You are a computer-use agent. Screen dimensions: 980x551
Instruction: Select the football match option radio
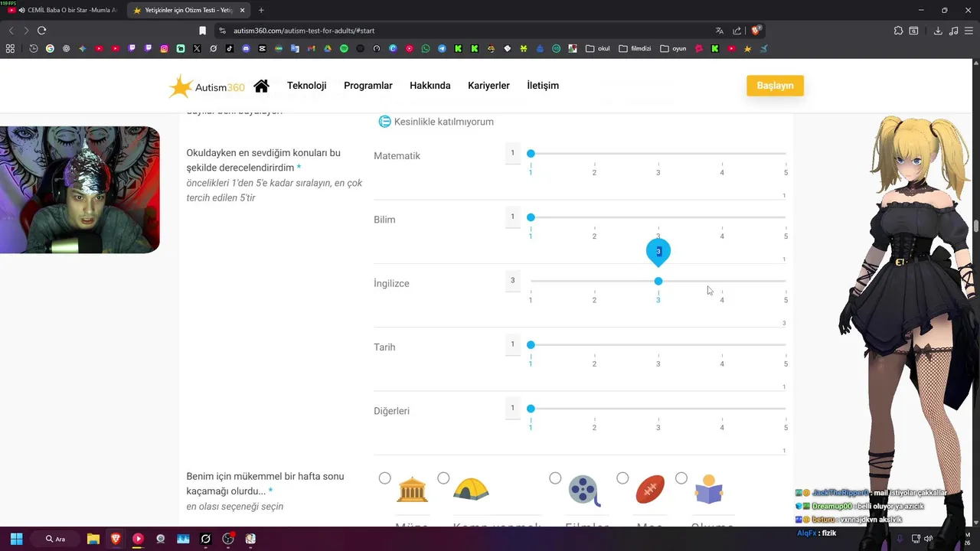(x=622, y=478)
